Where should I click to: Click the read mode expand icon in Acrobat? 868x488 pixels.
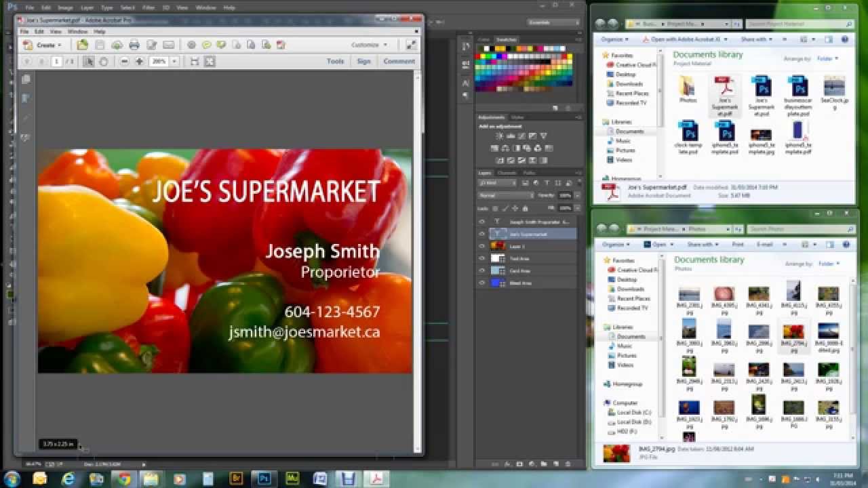[x=411, y=45]
